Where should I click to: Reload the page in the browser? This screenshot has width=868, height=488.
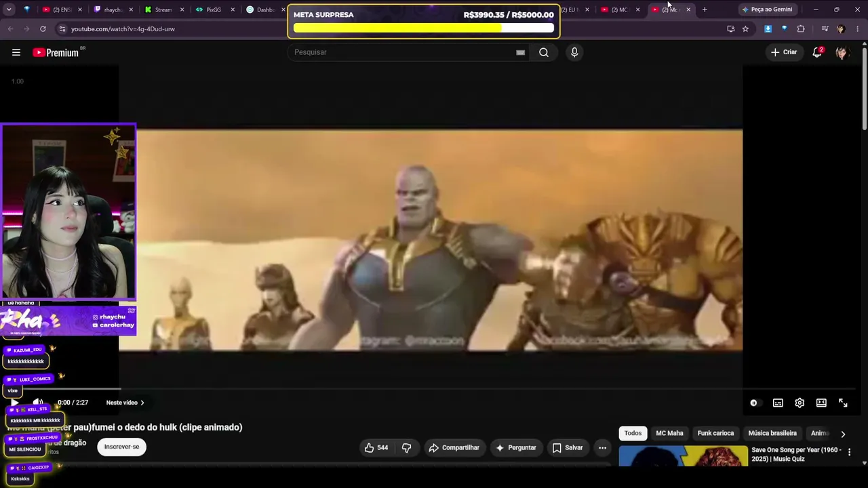(x=43, y=29)
